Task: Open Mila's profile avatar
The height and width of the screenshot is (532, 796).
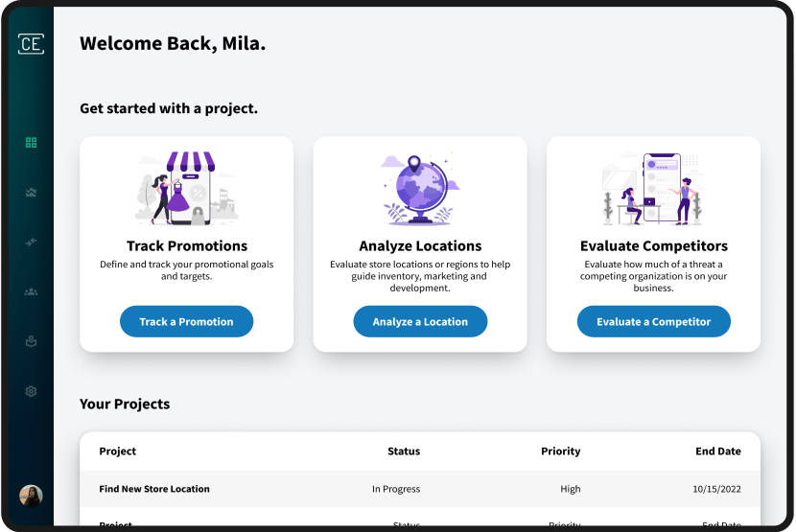Action: [x=31, y=496]
